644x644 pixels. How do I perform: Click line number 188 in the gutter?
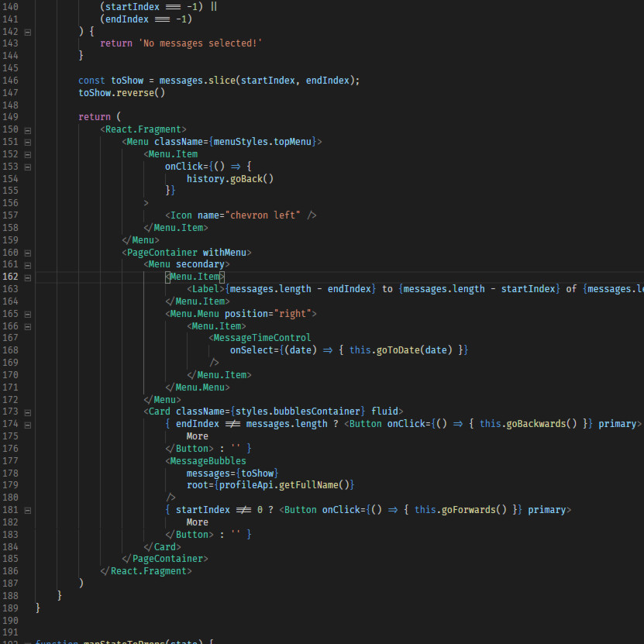11,595
